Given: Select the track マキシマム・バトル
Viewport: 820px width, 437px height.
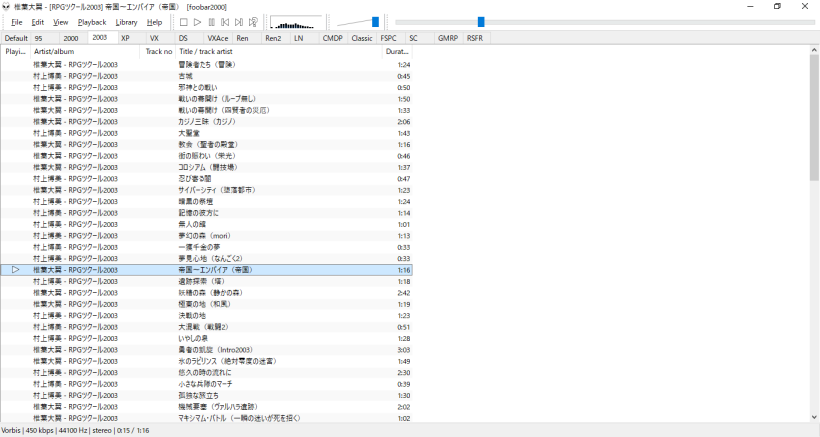Looking at the screenshot, I should pos(207,418).
